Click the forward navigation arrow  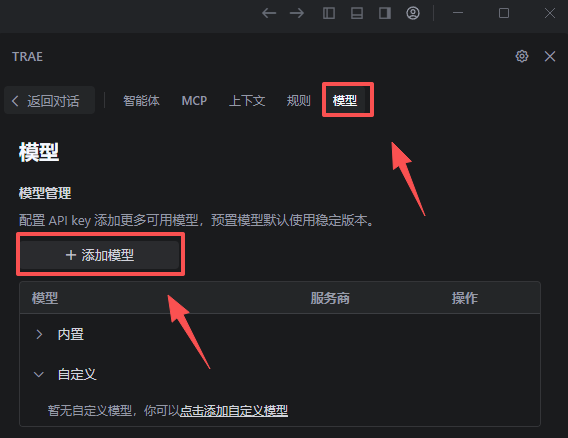coord(297,13)
